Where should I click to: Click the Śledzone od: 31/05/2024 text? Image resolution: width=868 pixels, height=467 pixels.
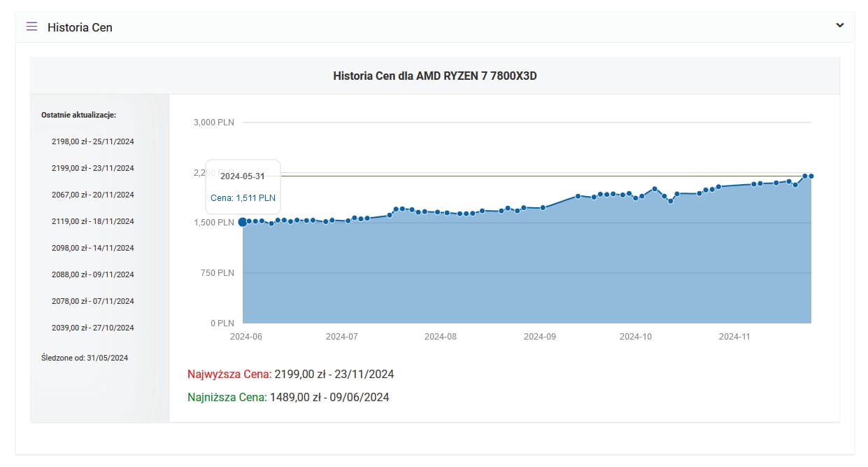coord(85,358)
